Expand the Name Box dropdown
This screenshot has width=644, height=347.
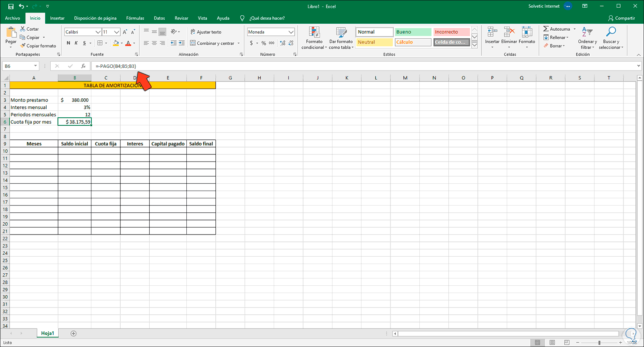[x=35, y=66]
